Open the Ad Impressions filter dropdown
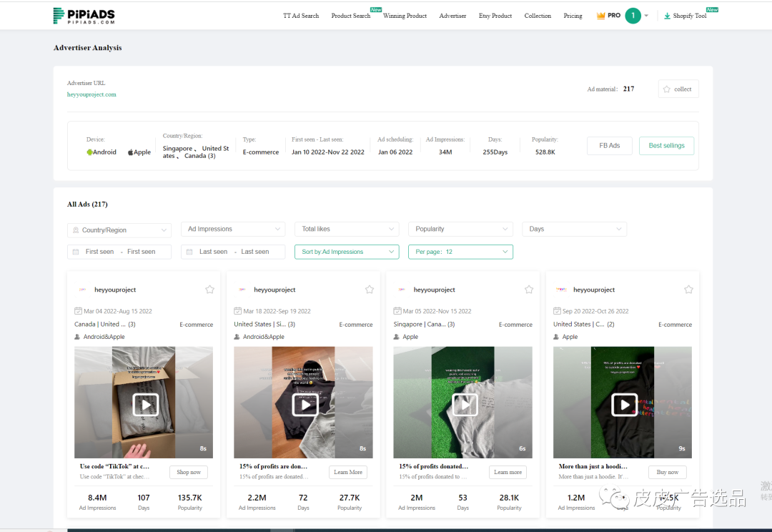Viewport: 772px width, 532px height. (x=233, y=229)
